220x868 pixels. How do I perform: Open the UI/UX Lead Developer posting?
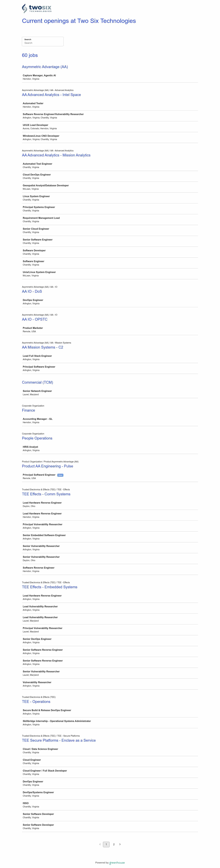click(x=35, y=125)
